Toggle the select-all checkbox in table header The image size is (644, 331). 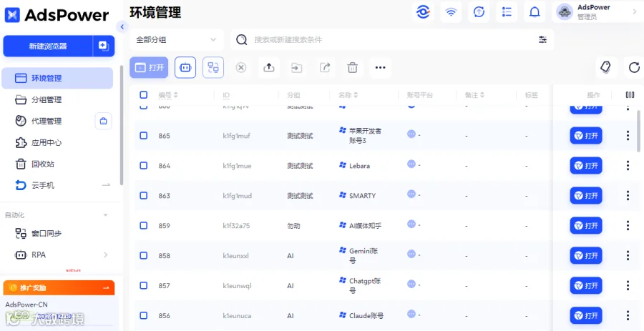143,95
